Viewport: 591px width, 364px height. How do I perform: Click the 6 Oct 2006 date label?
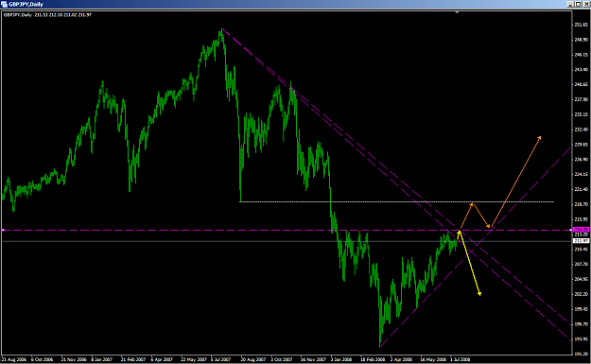coord(43,359)
